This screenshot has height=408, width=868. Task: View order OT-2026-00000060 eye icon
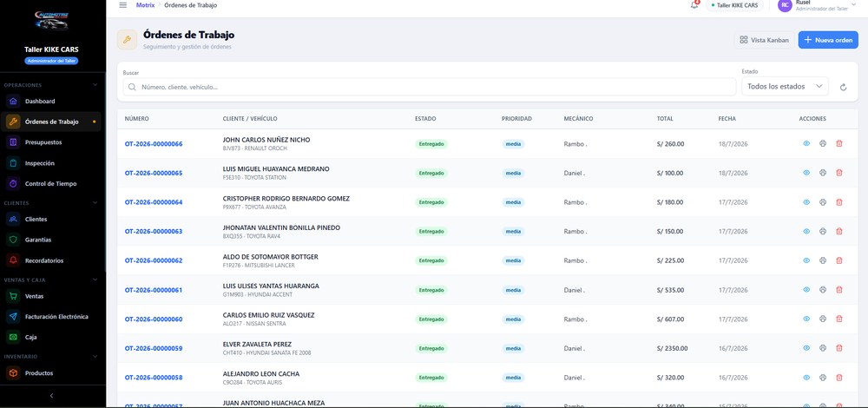coord(806,319)
